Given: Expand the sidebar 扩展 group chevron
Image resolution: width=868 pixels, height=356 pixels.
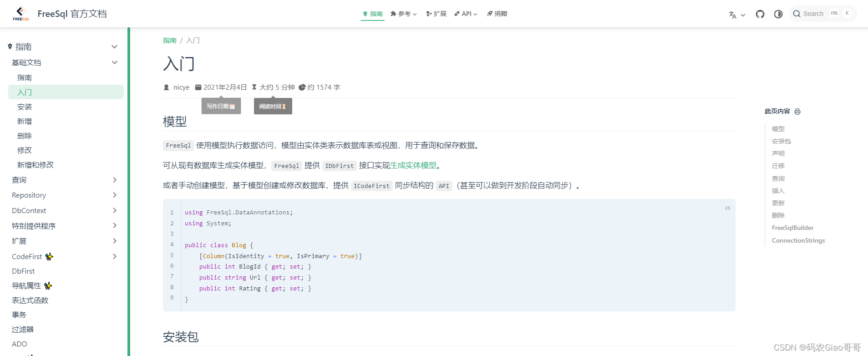Looking at the screenshot, I should [115, 241].
